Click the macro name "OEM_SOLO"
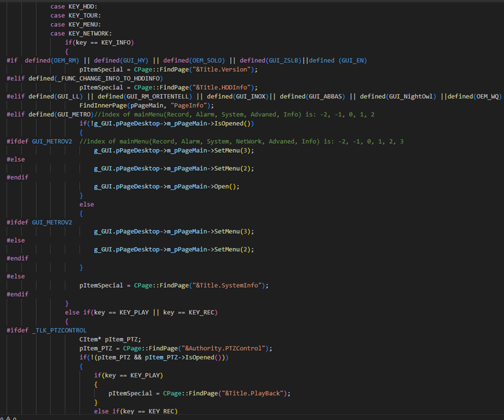Viewport: 504px width, 420px height. [207, 61]
